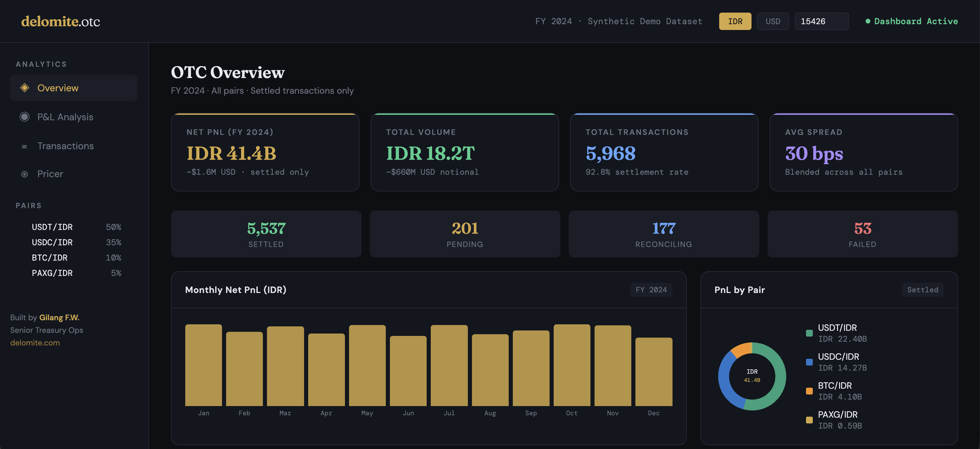The height and width of the screenshot is (449, 980).
Task: Click the green USDT/IDR color swatch
Action: pos(809,332)
